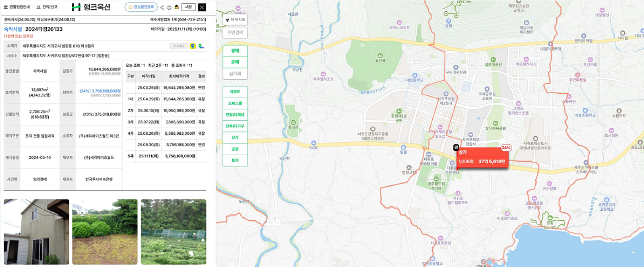Toggle the 아파트 property type filter

click(x=235, y=92)
